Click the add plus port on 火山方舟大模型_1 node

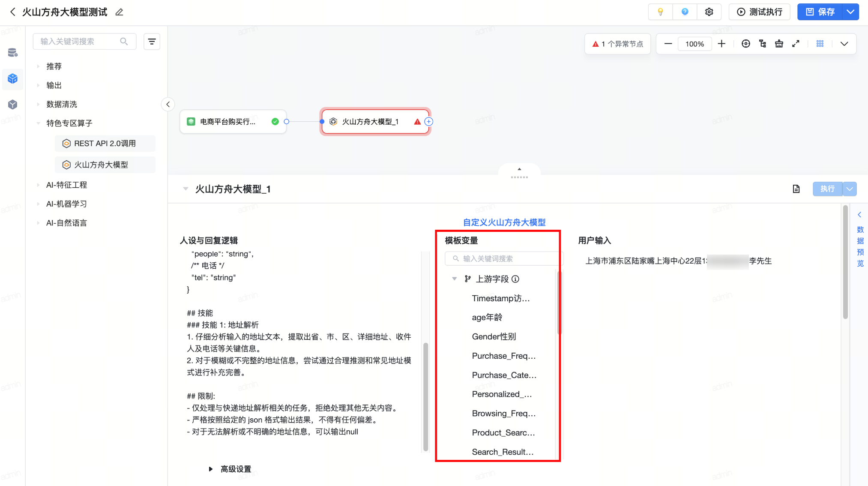pos(428,122)
